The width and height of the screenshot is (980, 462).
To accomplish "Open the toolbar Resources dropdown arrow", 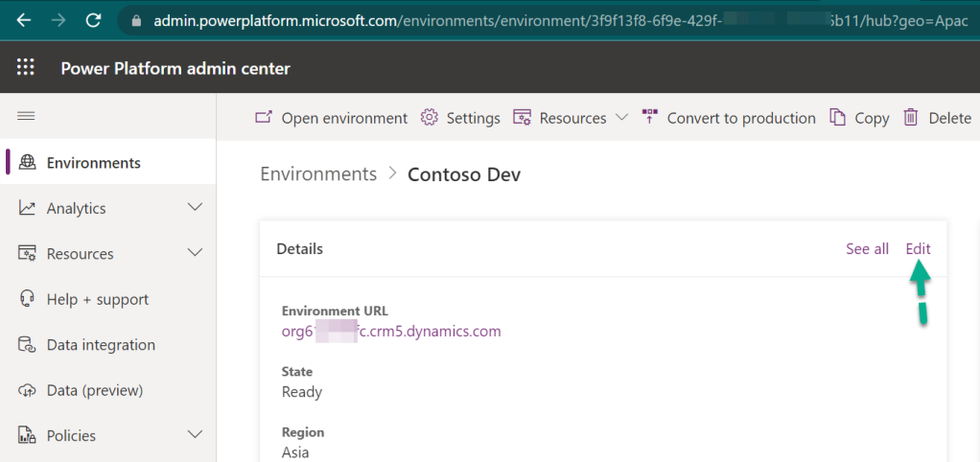I will (621, 117).
